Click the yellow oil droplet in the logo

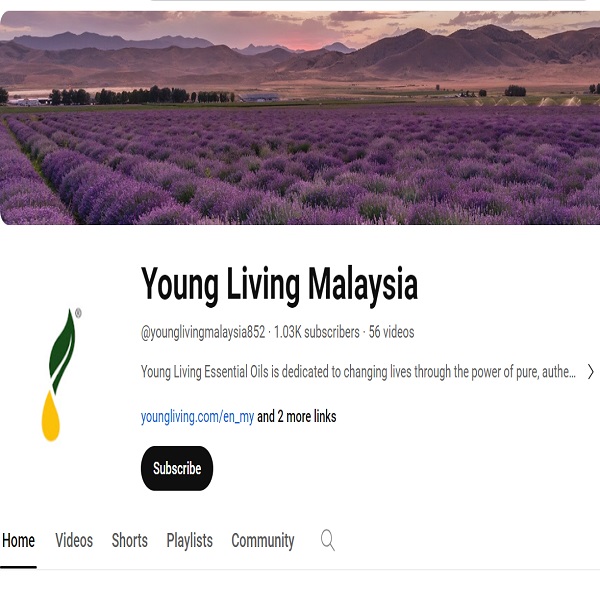tap(51, 416)
